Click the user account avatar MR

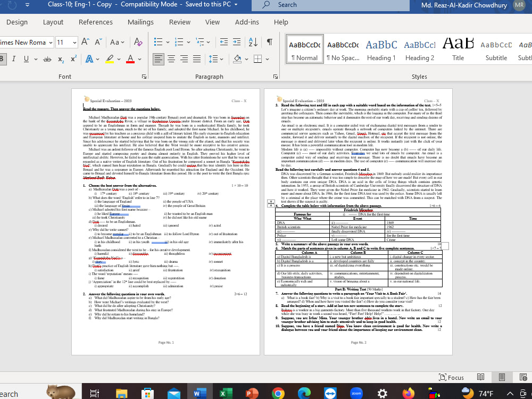click(519, 5)
